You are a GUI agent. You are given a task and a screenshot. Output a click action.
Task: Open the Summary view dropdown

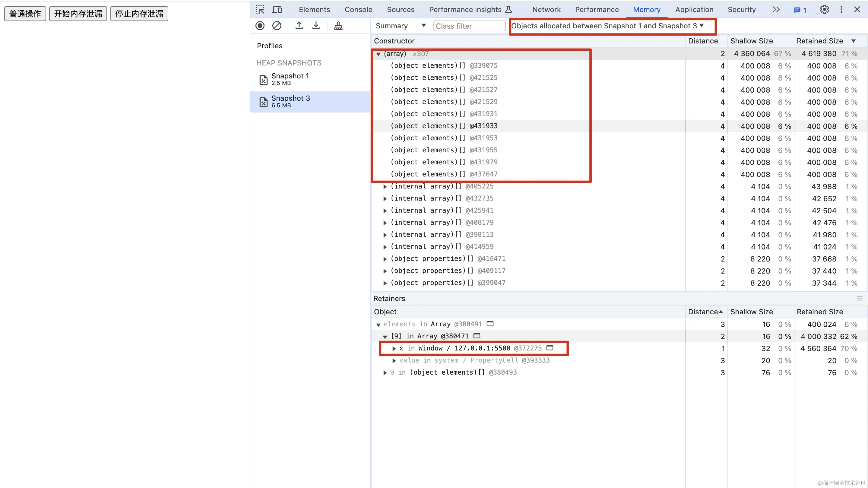point(400,26)
